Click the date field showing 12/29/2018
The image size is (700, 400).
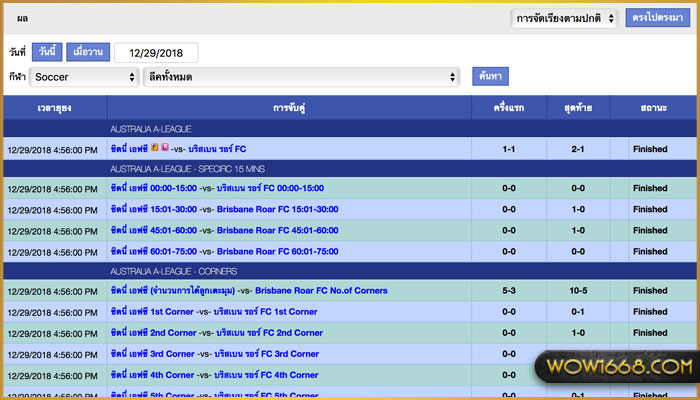156,52
